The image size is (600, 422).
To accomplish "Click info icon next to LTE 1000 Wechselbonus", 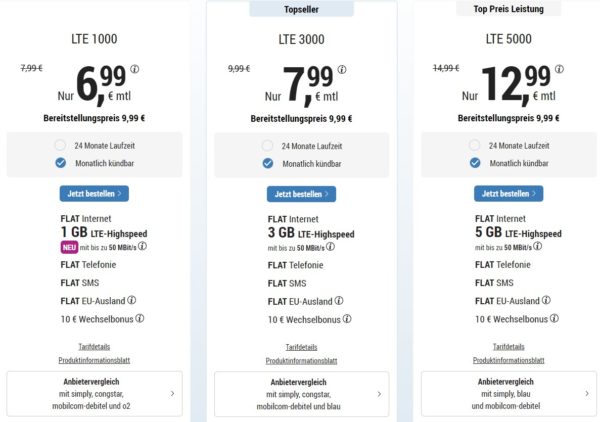I will point(140,319).
